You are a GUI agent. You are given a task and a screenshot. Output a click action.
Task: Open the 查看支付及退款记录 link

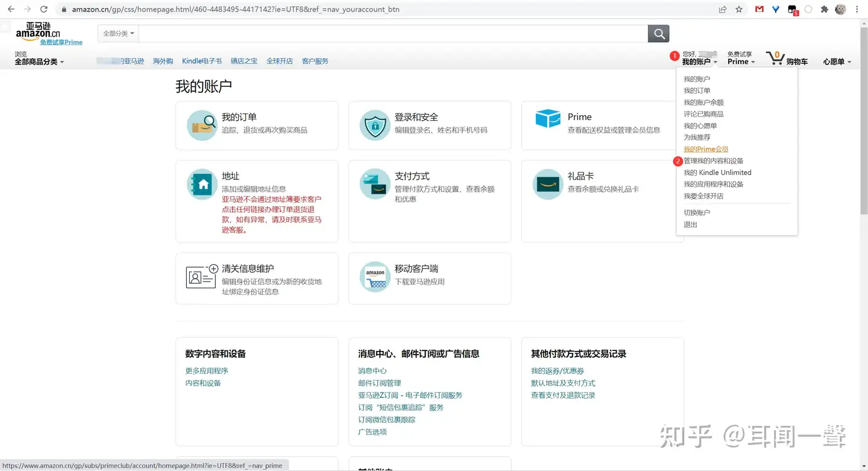tap(563, 395)
